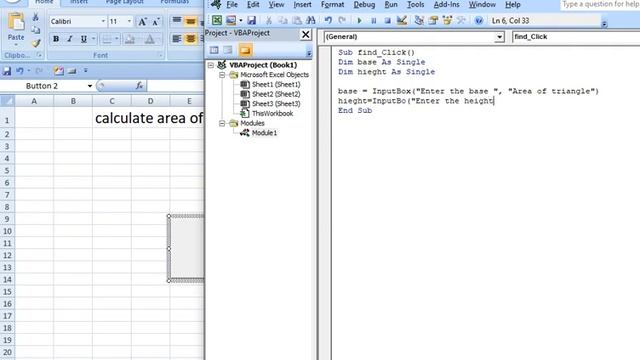640x360 pixels.
Task: Click View Code icon in Project panel
Action: (214, 50)
